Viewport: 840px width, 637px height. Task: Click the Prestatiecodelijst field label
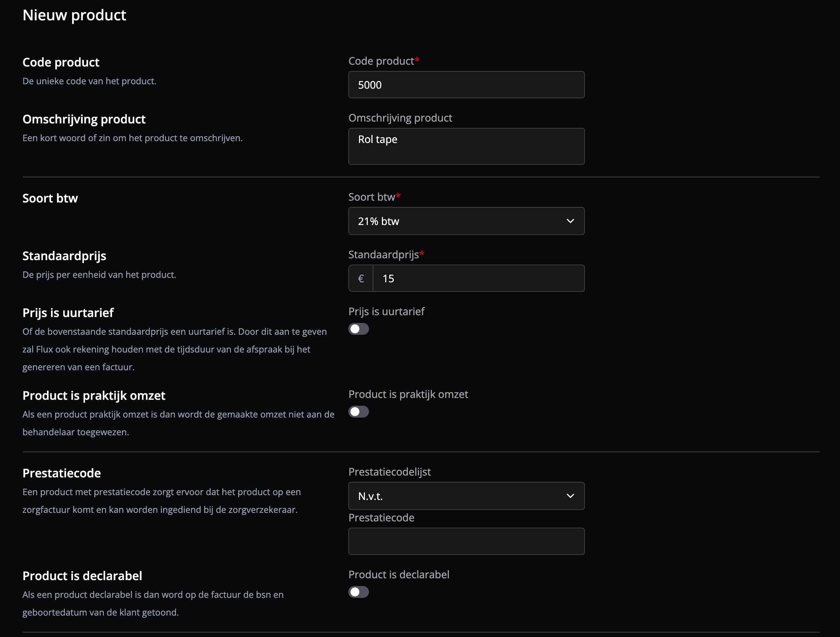point(389,471)
